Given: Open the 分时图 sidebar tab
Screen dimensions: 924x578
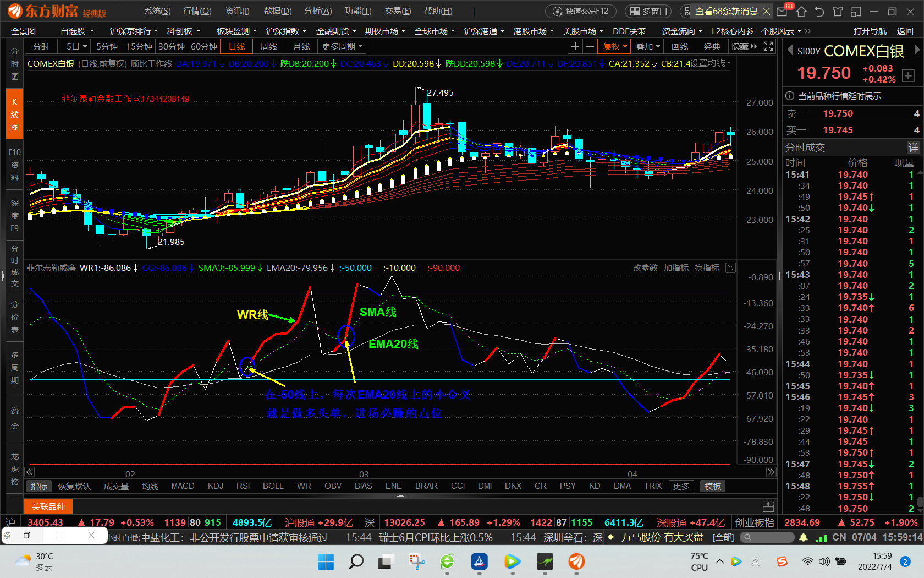Looking at the screenshot, I should click(15, 64).
